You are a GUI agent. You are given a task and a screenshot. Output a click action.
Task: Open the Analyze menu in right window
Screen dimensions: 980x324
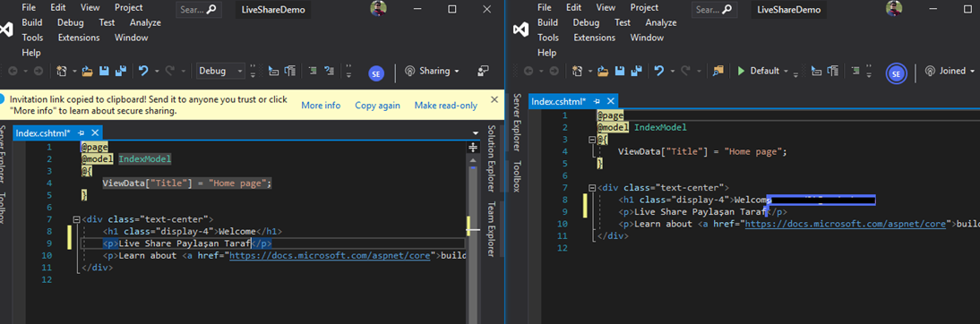(661, 22)
